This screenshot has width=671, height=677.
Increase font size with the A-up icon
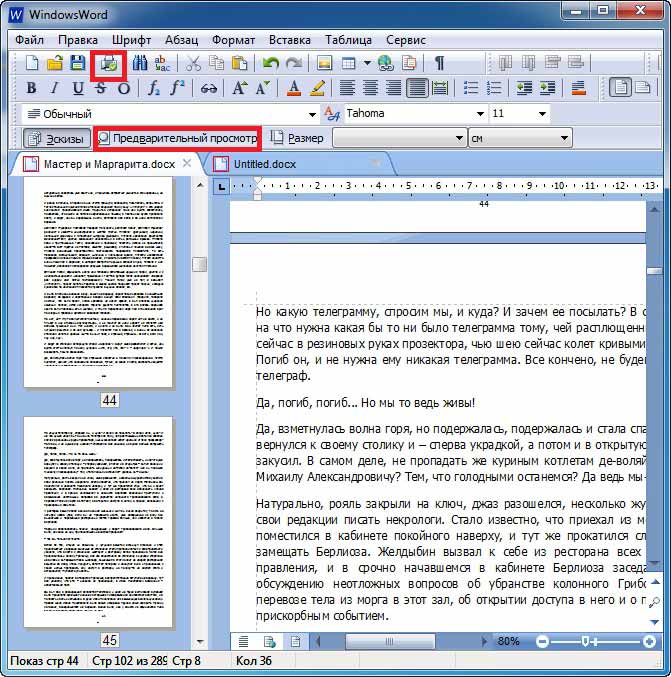(240, 88)
